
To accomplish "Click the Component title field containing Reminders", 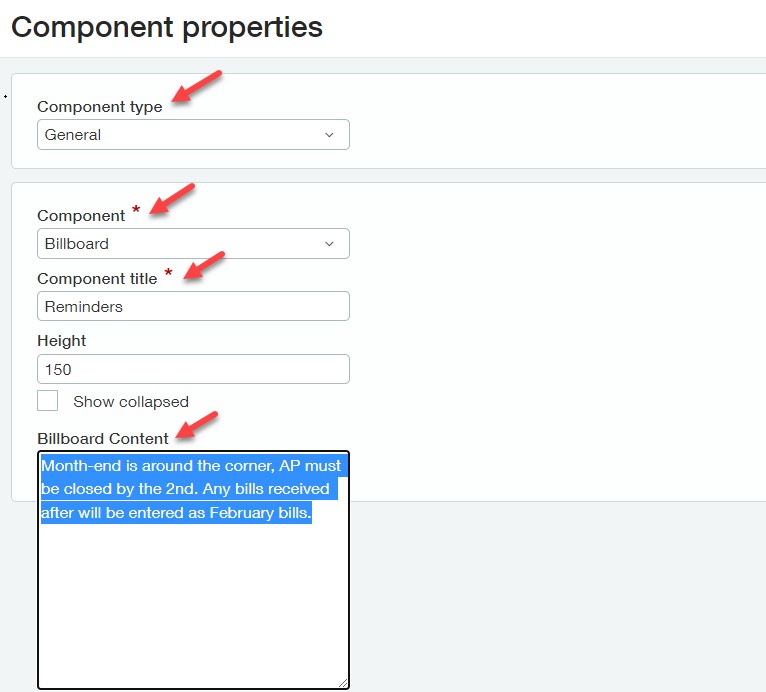I will 193,306.
